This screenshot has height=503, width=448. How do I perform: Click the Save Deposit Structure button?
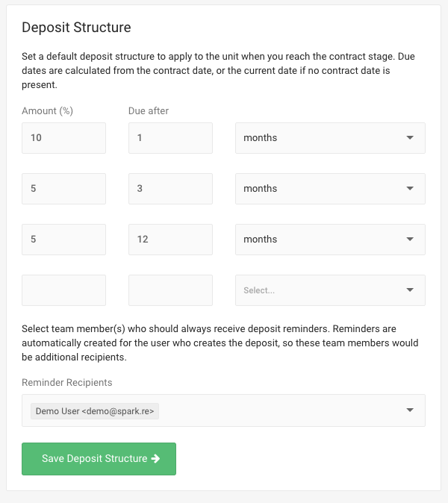pyautogui.click(x=99, y=459)
